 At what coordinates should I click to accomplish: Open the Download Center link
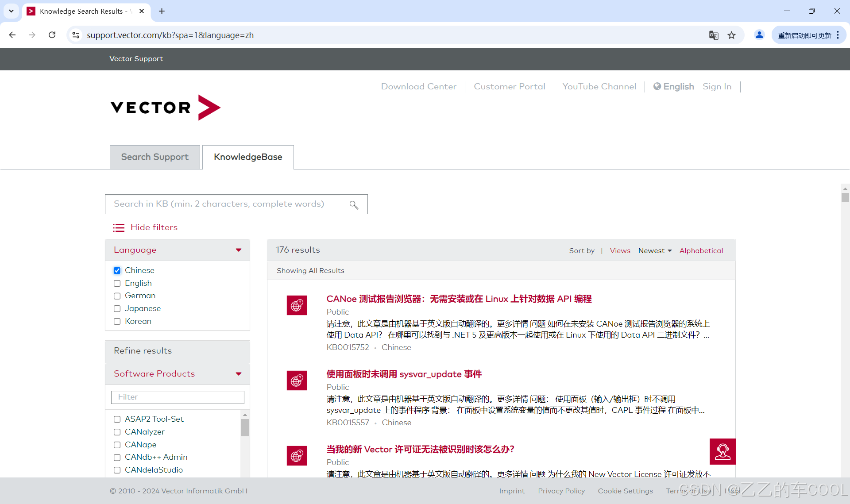(418, 87)
